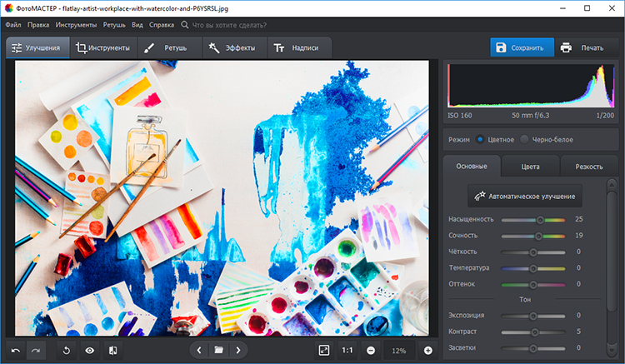Toggle the eye preview of the original image
Image resolution: width=625 pixels, height=364 pixels.
(89, 351)
